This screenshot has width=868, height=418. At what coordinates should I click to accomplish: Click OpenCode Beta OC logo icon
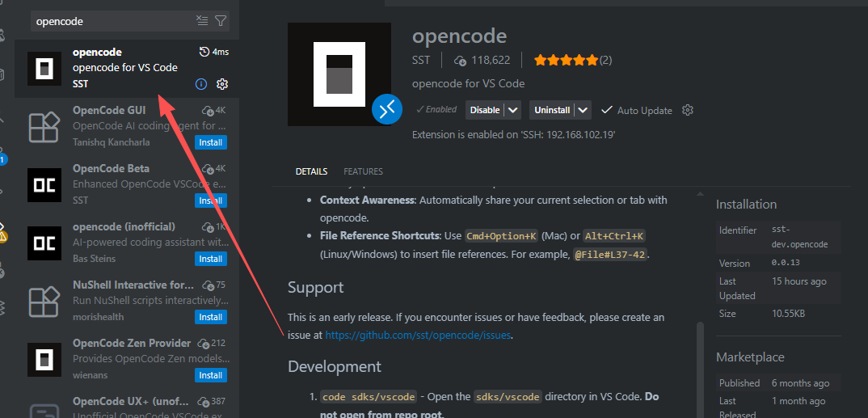[44, 185]
